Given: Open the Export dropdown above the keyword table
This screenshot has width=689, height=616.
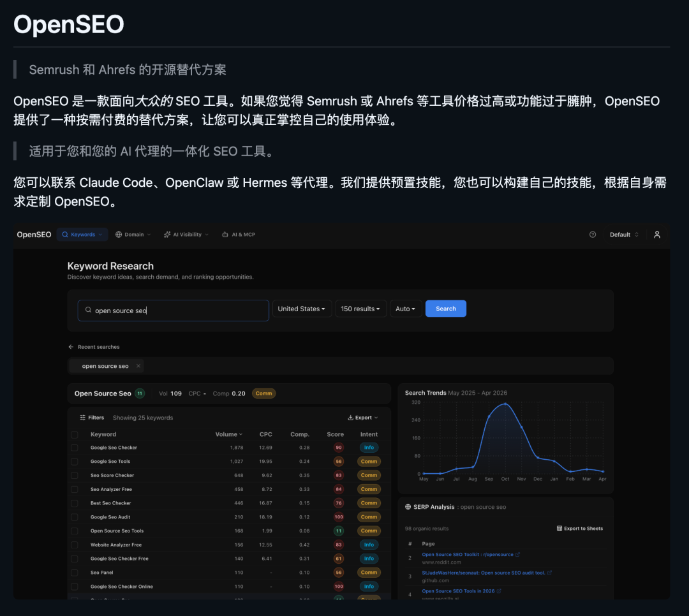Looking at the screenshot, I should point(363,418).
